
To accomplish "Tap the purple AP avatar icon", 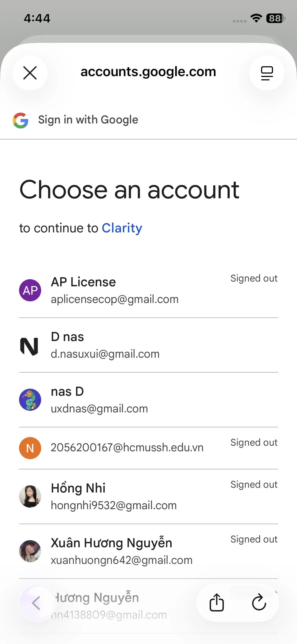I will 30,290.
